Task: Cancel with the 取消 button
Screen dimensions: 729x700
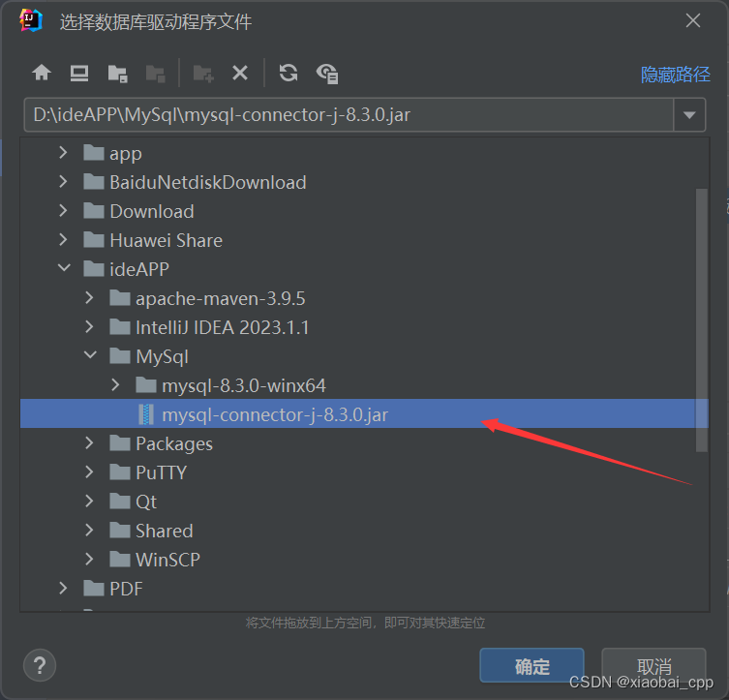Action: pos(653,665)
